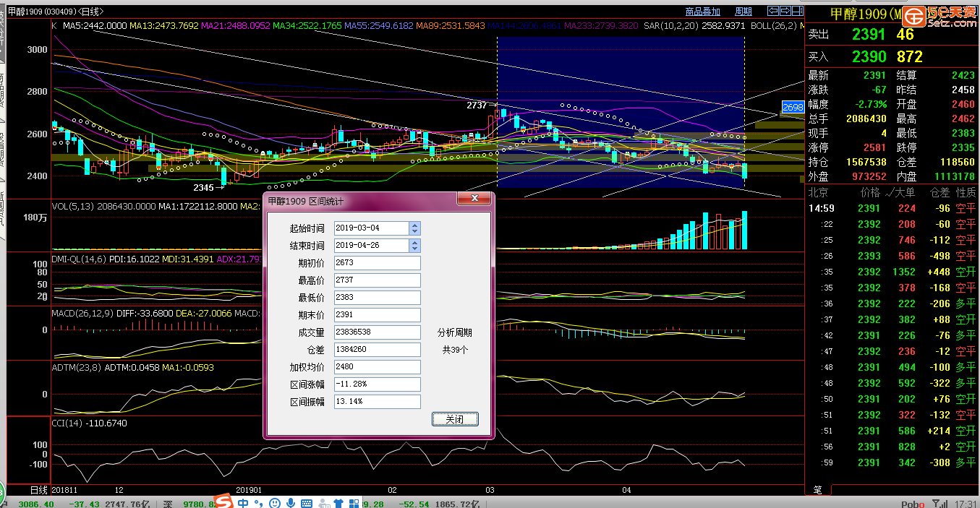The height and width of the screenshot is (508, 980).
Task: Increase the 起始时间 date with up arrow
Action: tap(414, 225)
